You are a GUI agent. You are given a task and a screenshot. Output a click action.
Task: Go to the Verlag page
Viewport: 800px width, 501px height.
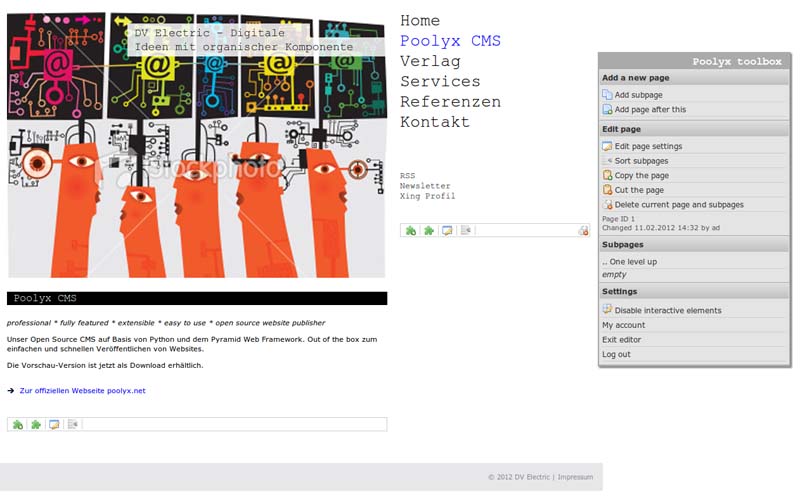click(x=430, y=61)
